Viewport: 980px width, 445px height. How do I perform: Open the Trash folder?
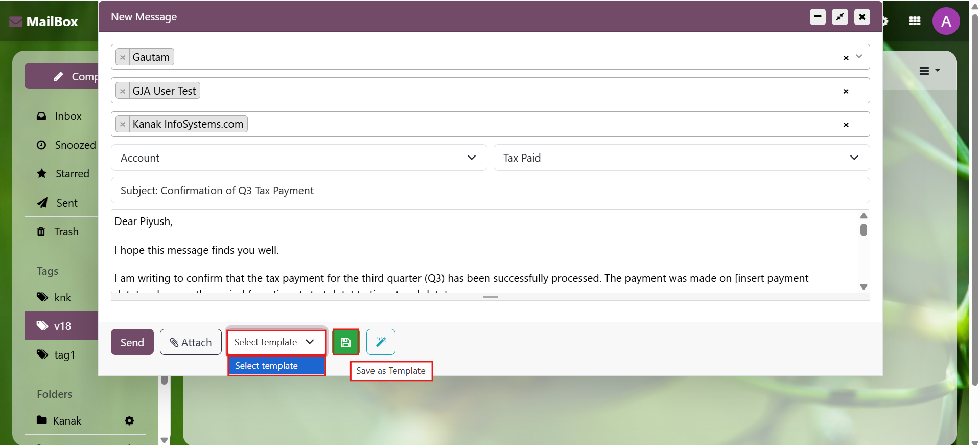pyautogui.click(x=61, y=232)
